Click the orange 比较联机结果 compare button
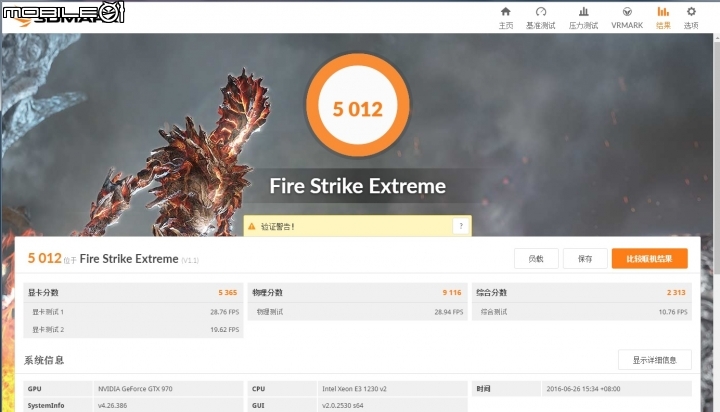 pos(649,259)
